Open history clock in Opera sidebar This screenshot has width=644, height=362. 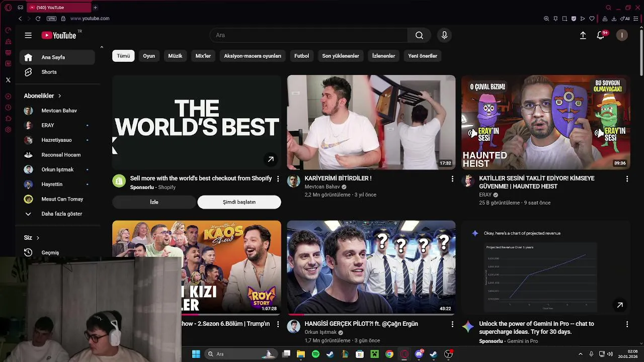click(x=8, y=108)
